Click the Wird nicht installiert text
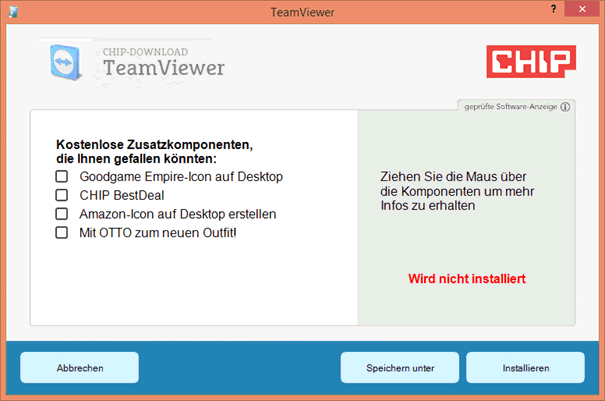 point(467,279)
